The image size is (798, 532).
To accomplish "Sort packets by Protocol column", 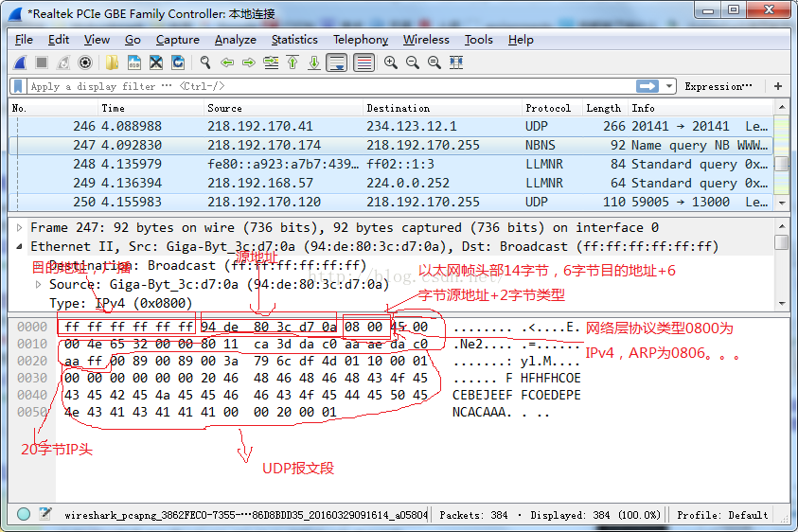I will click(552, 108).
